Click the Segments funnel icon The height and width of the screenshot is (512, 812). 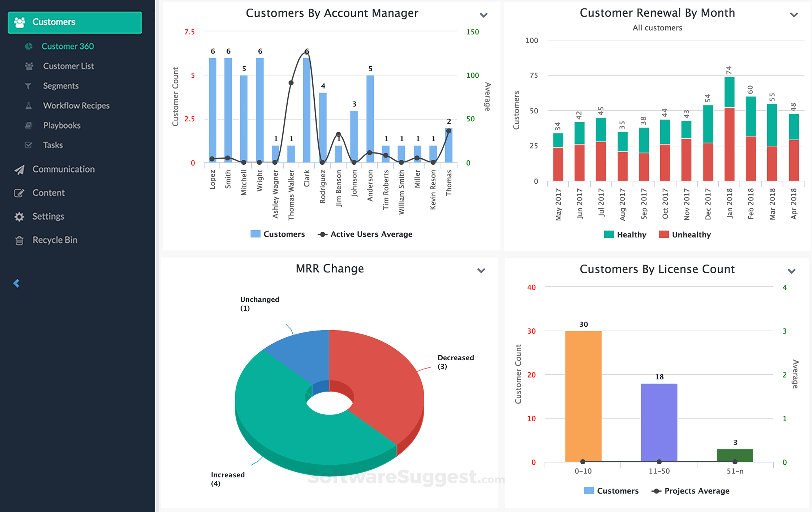click(28, 86)
